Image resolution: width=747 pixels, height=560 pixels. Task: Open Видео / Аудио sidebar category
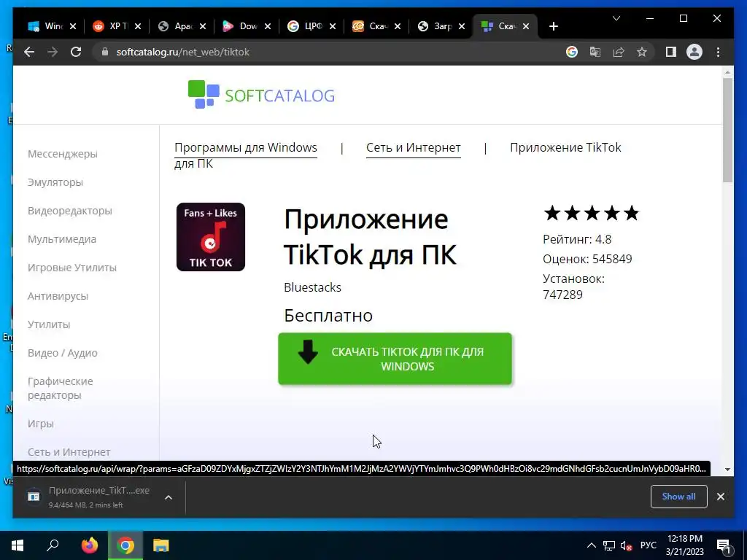click(x=63, y=353)
